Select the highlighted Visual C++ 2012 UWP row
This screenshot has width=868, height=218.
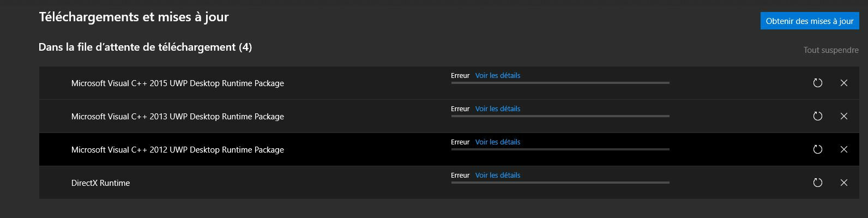(x=449, y=149)
